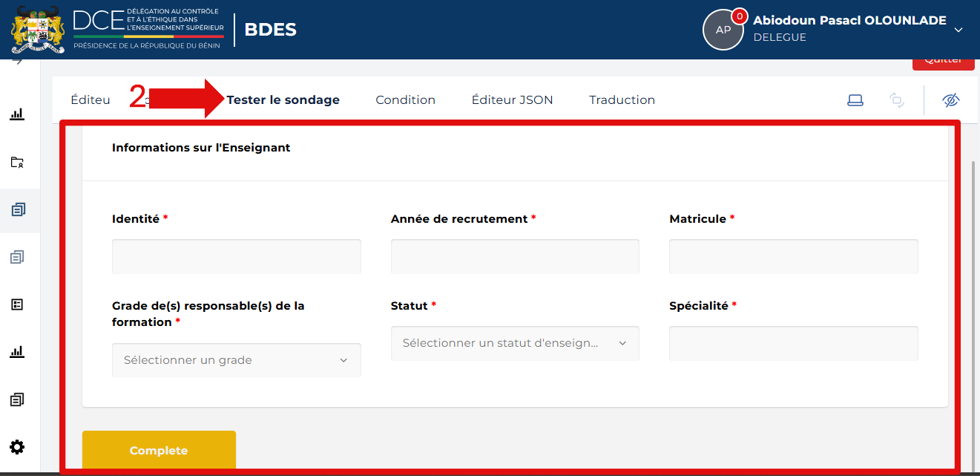
Task: Open the form list icon in the sidebar
Action: (17, 304)
